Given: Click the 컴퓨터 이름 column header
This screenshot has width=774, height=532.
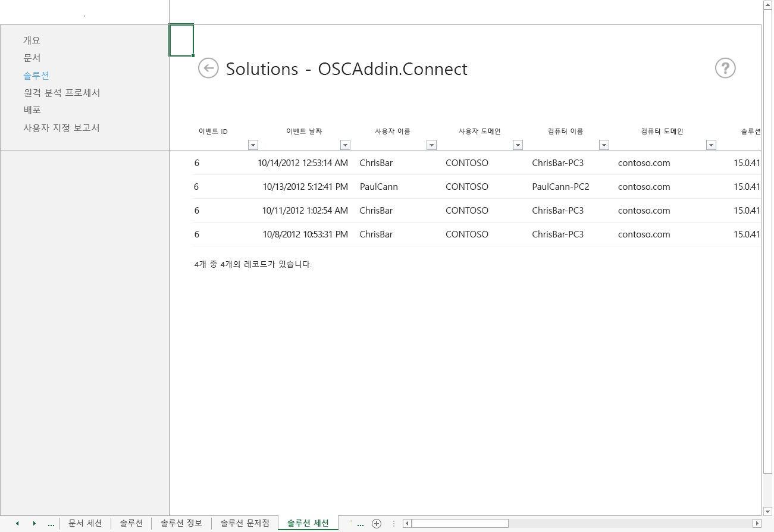Looking at the screenshot, I should pyautogui.click(x=565, y=132).
